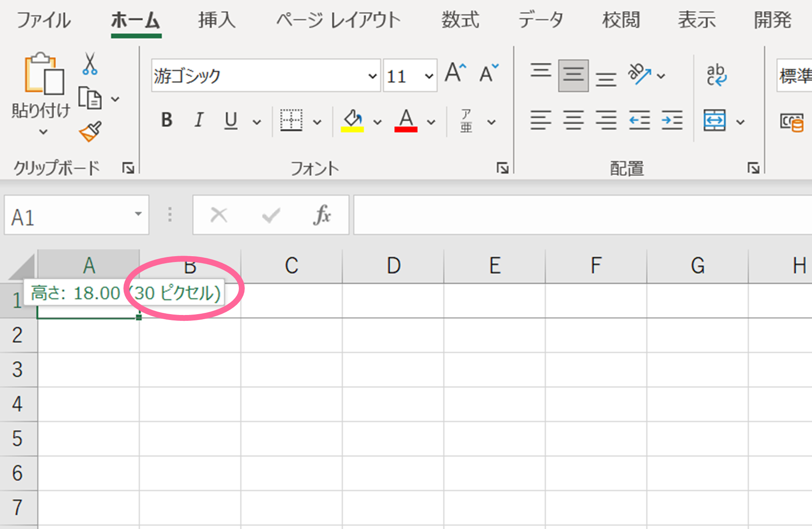The height and width of the screenshot is (529, 812).
Task: Center text horizontally
Action: coord(573,120)
